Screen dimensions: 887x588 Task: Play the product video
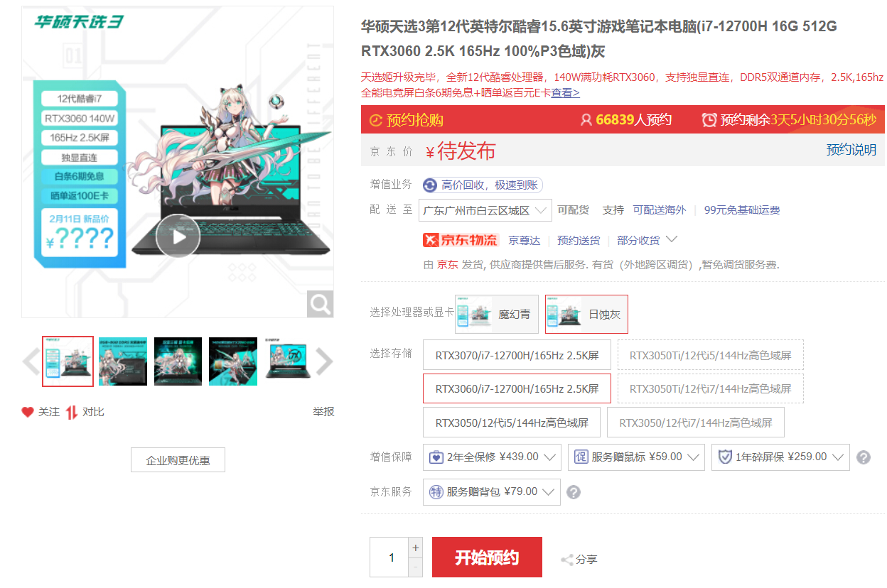178,236
